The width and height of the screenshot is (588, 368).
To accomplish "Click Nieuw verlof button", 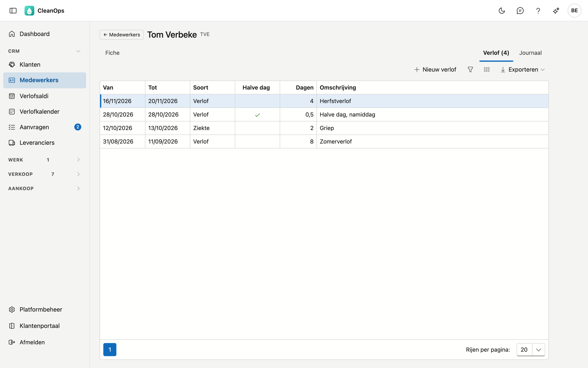I will (435, 70).
